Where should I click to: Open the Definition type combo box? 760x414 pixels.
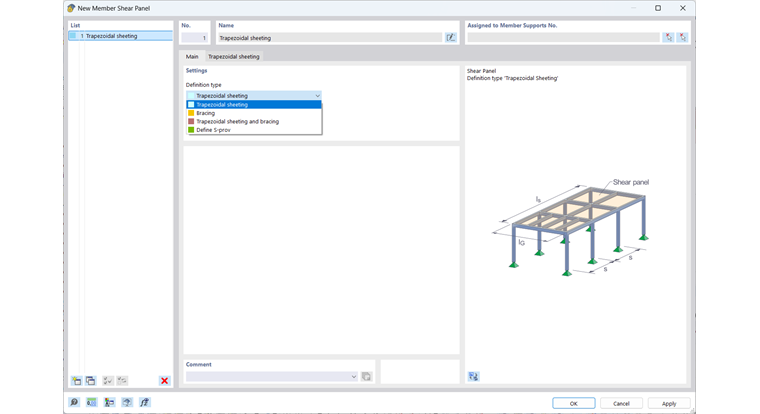pyautogui.click(x=253, y=96)
